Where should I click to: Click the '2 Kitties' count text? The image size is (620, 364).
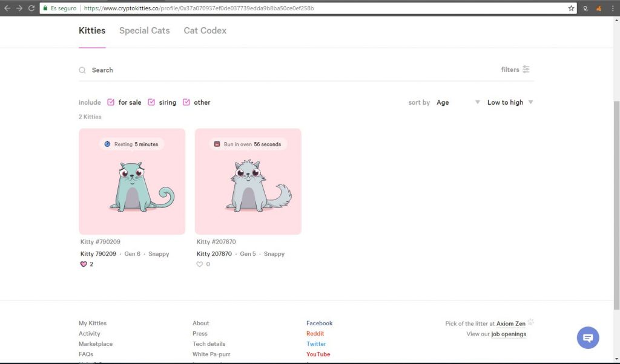click(90, 117)
